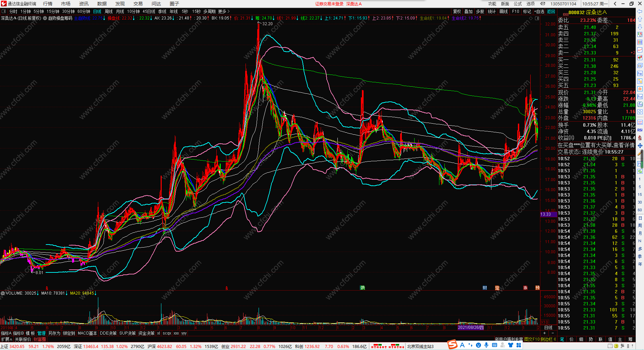Image resolution: width=644 pixels, height=350 pixels.
Task: Open the 多周期 dropdown
Action: (209, 11)
